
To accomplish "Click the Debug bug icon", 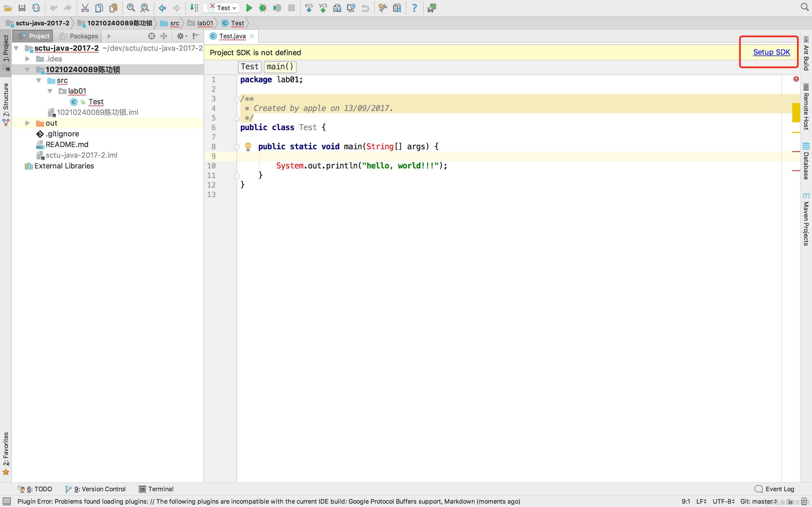I will (x=263, y=8).
